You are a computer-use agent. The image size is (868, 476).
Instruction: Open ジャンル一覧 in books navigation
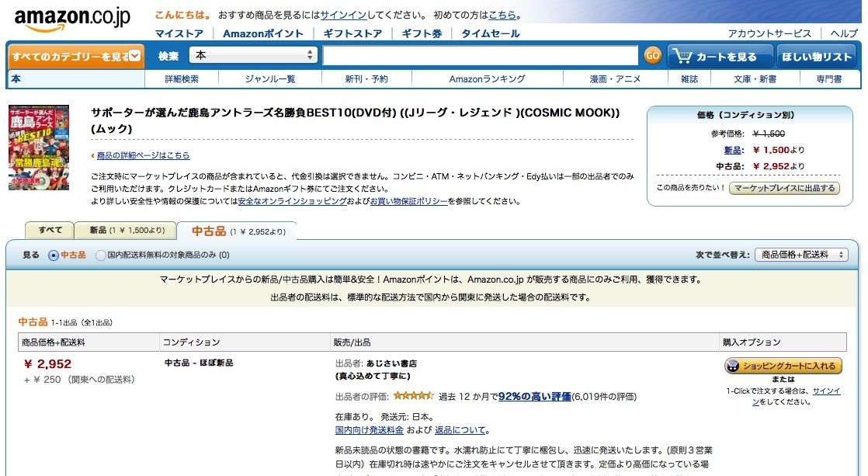(270, 79)
